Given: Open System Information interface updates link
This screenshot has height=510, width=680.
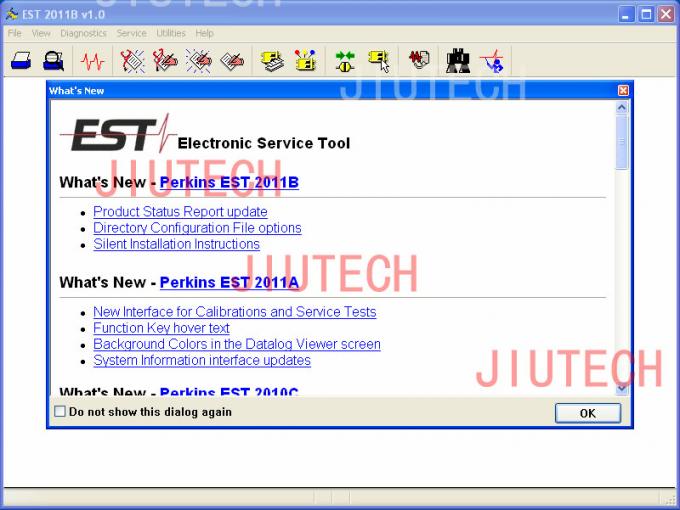Looking at the screenshot, I should (x=202, y=360).
